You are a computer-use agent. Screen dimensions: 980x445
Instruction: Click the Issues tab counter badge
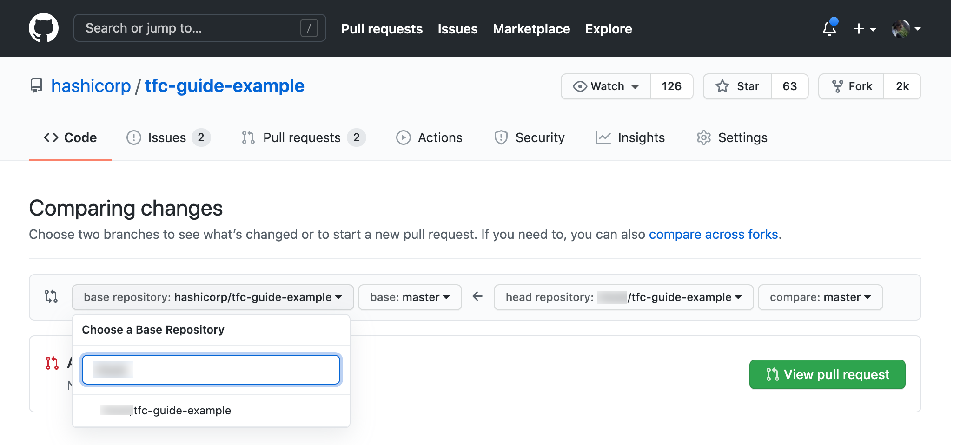(201, 137)
